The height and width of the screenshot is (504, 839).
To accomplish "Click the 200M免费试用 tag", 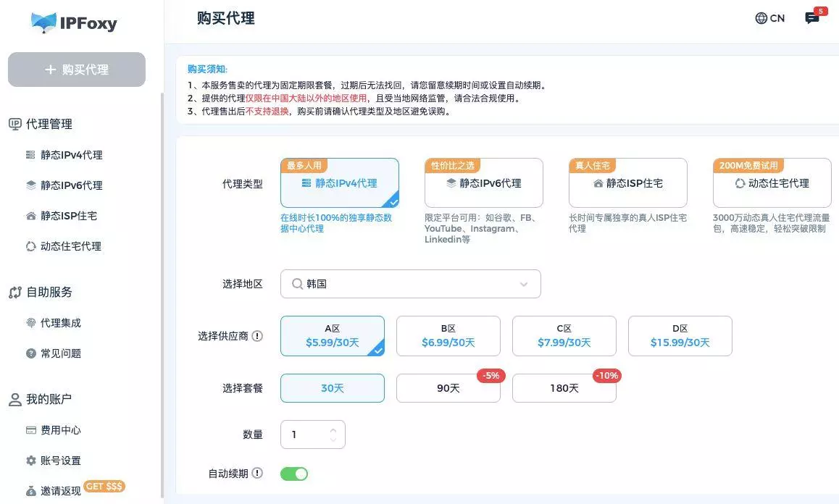I will pos(748,165).
